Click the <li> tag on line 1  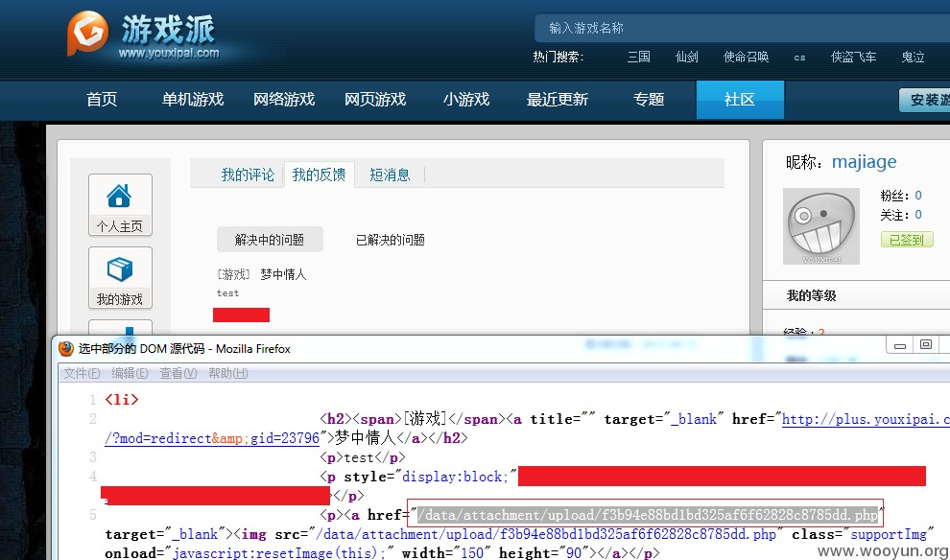tap(122, 400)
